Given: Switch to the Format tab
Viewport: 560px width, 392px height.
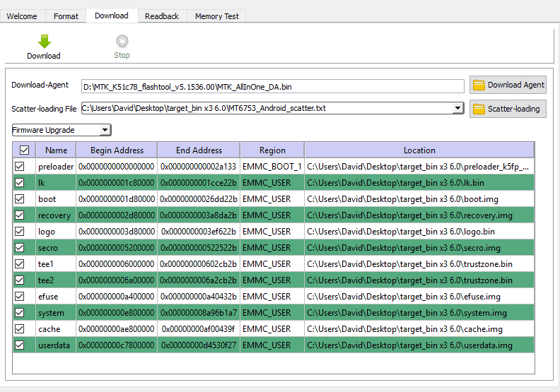Looking at the screenshot, I should (x=66, y=16).
